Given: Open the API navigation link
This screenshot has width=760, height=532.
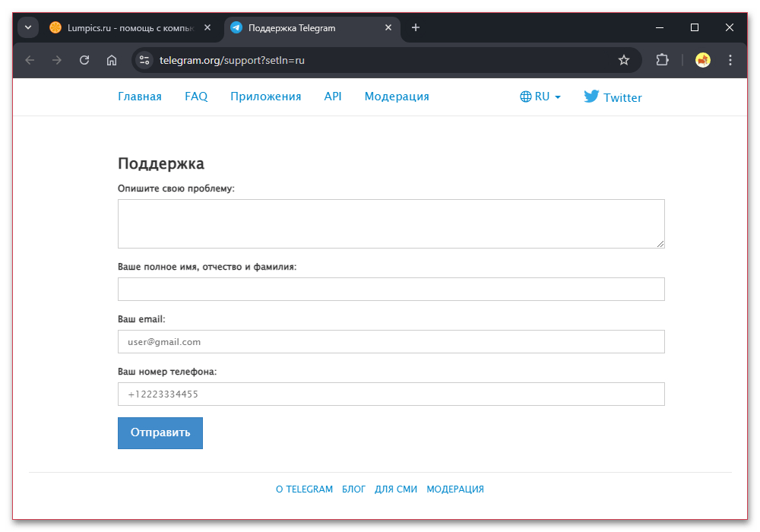Looking at the screenshot, I should pyautogui.click(x=333, y=97).
